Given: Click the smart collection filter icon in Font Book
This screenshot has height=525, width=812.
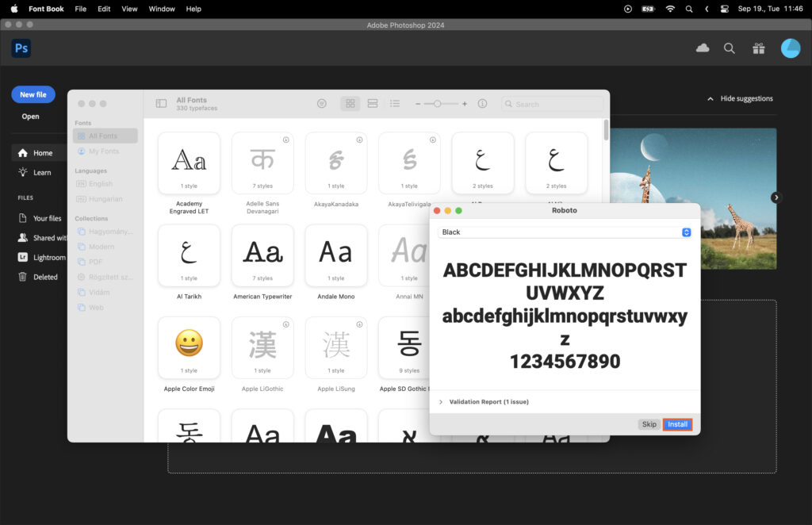Looking at the screenshot, I should pyautogui.click(x=321, y=103).
